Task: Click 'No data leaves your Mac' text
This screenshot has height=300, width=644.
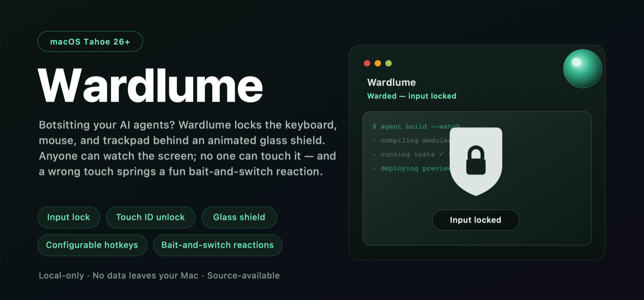Action: [x=145, y=275]
